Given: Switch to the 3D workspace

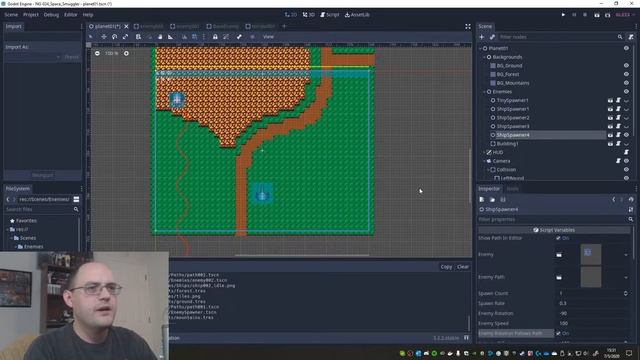Looking at the screenshot, I should click(309, 15).
